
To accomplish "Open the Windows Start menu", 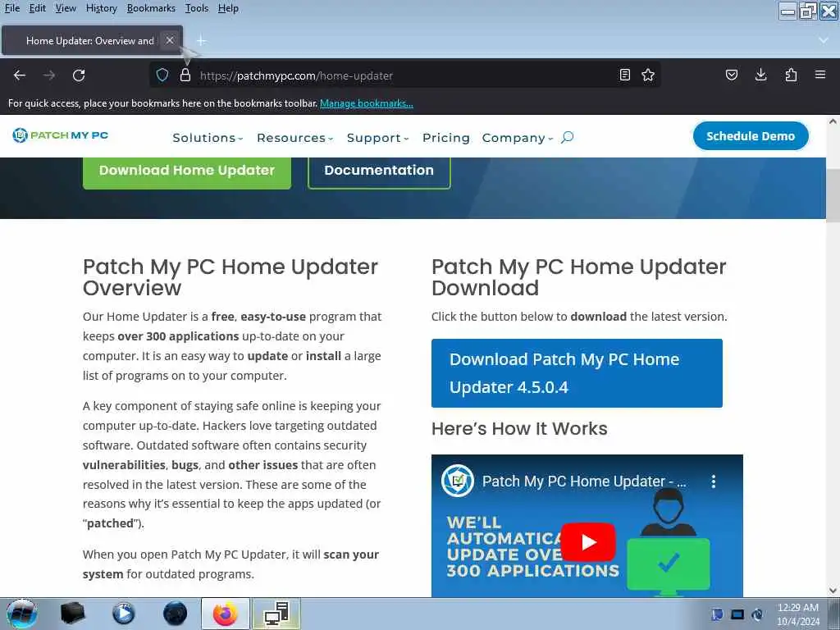I will pyautogui.click(x=22, y=614).
